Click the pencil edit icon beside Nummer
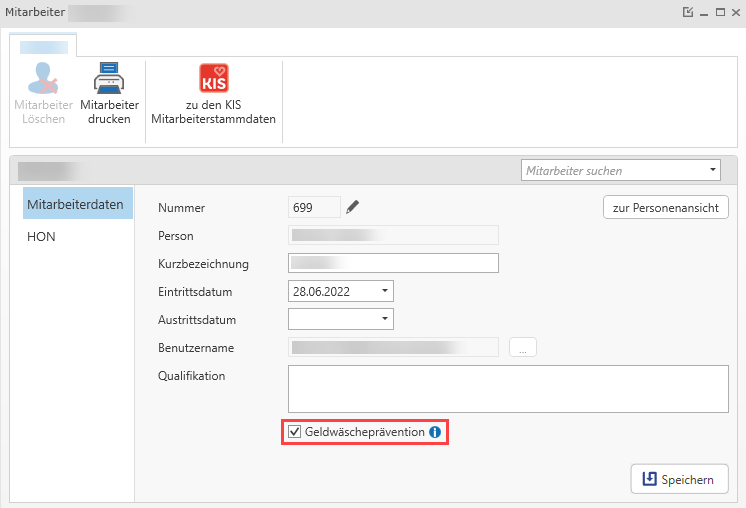 (x=352, y=207)
